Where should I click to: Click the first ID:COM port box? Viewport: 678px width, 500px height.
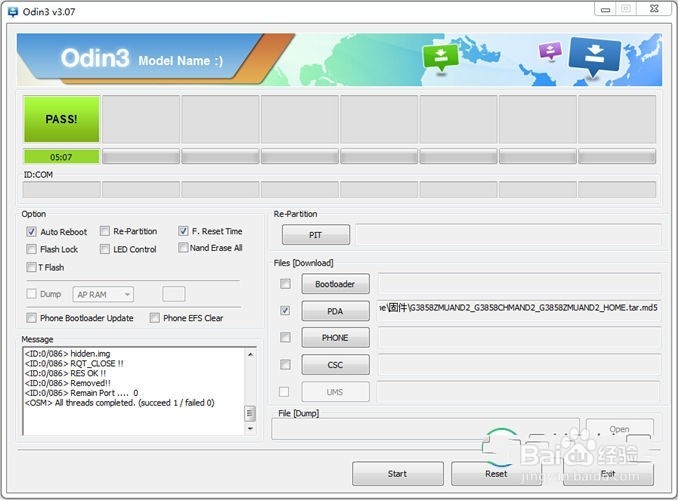coord(61,189)
